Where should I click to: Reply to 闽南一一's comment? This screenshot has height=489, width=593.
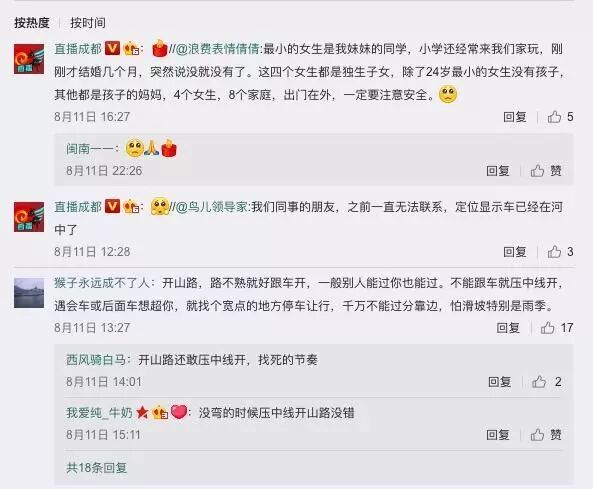click(498, 171)
